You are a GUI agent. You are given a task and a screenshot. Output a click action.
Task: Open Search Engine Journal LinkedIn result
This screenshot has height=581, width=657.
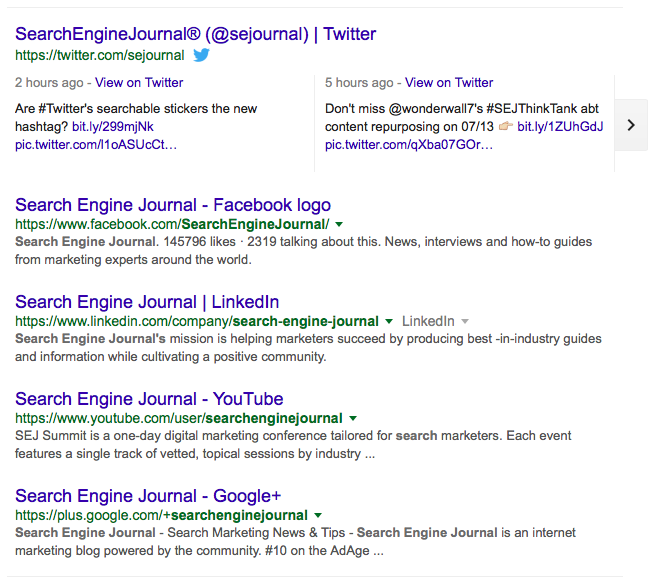pos(147,302)
